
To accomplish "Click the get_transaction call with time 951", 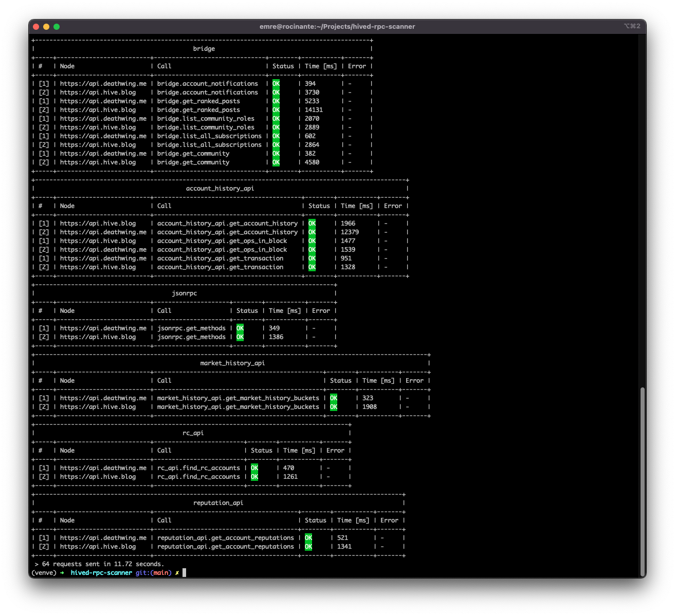I will (x=220, y=258).
